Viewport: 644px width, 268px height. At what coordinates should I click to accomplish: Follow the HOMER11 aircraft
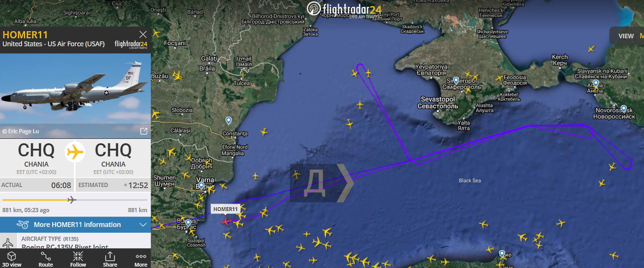coord(78,259)
